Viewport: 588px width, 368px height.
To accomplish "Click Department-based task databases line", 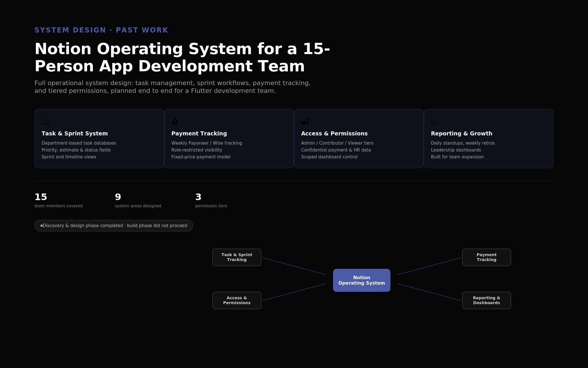I will (x=79, y=143).
